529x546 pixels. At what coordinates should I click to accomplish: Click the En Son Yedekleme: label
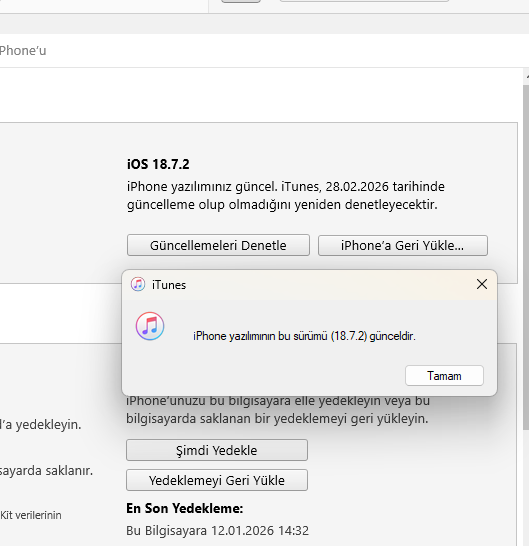click(x=185, y=508)
